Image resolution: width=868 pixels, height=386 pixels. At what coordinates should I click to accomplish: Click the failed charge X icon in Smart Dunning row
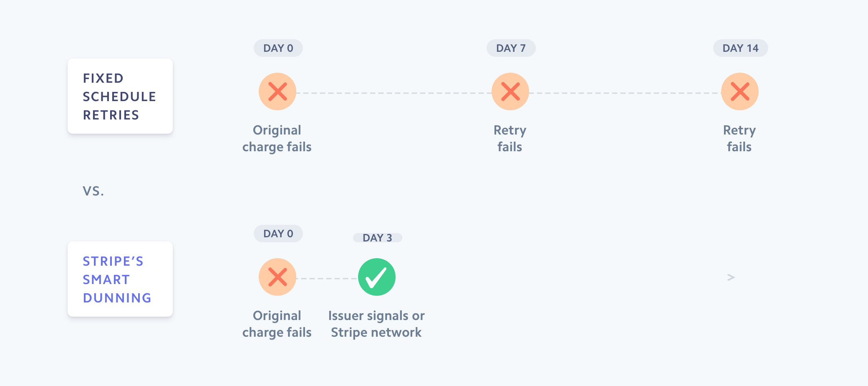pos(278,277)
